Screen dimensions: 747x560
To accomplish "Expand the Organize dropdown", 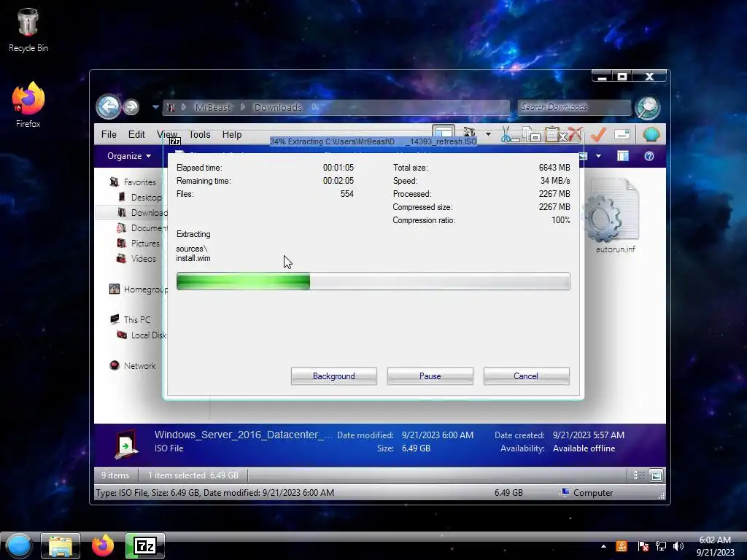I will pyautogui.click(x=128, y=156).
